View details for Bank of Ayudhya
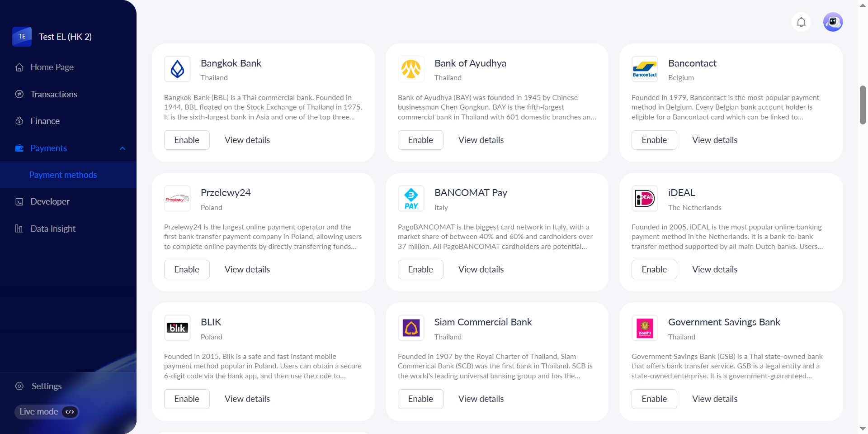The height and width of the screenshot is (434, 868). click(481, 140)
